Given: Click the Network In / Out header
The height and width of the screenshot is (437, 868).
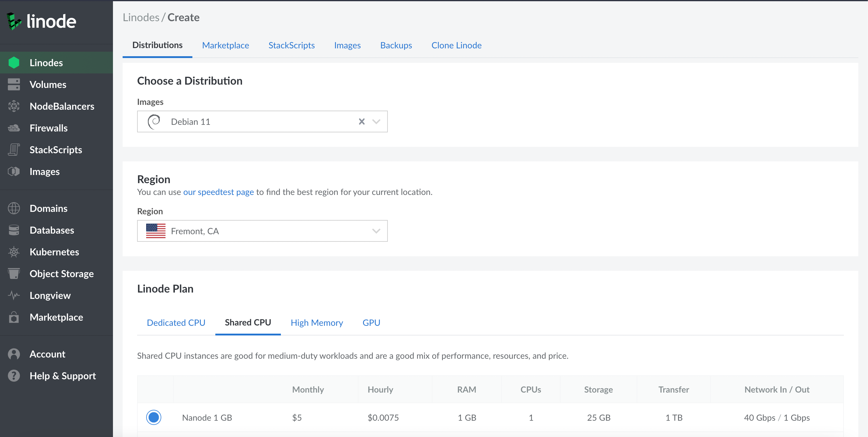Looking at the screenshot, I should tap(777, 390).
